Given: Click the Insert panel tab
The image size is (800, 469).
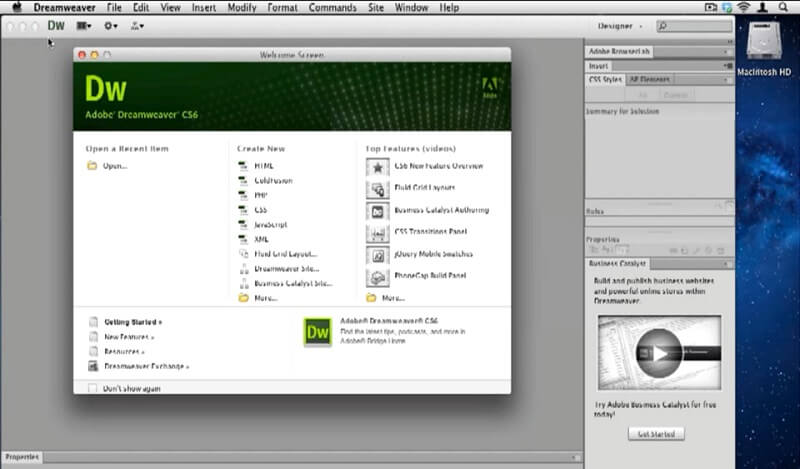Looking at the screenshot, I should [598, 66].
